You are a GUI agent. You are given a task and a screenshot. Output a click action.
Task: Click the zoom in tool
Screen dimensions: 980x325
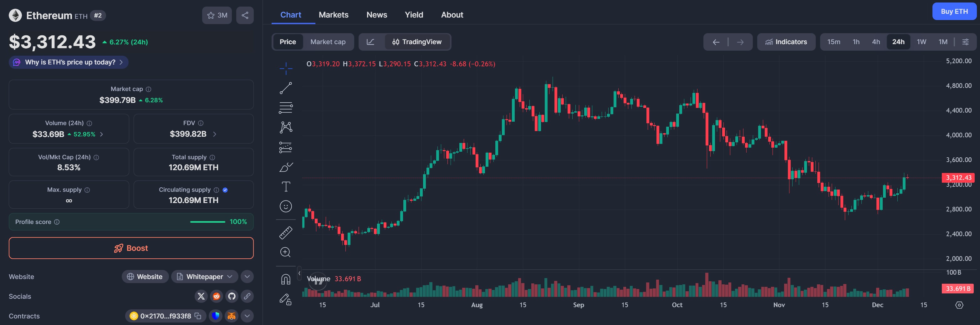point(286,252)
